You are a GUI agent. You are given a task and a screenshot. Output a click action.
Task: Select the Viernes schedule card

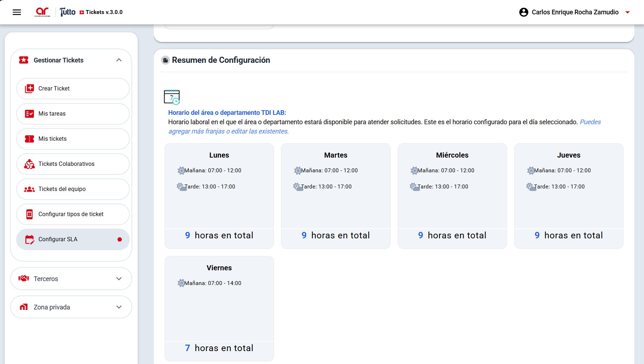219,308
